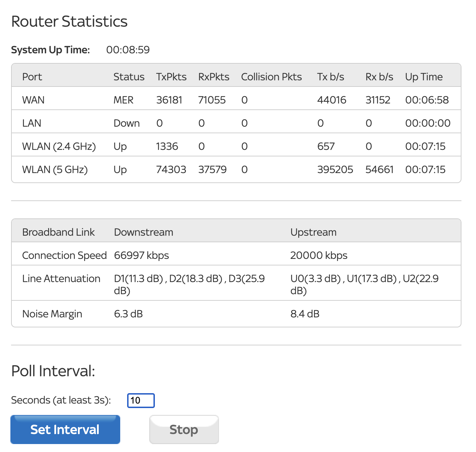Click the LAN status Down cell
This screenshot has height=452, width=476.
coord(126,123)
